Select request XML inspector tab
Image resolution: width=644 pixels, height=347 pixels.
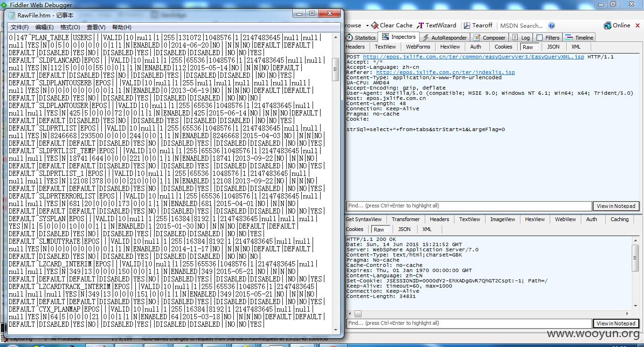(576, 47)
